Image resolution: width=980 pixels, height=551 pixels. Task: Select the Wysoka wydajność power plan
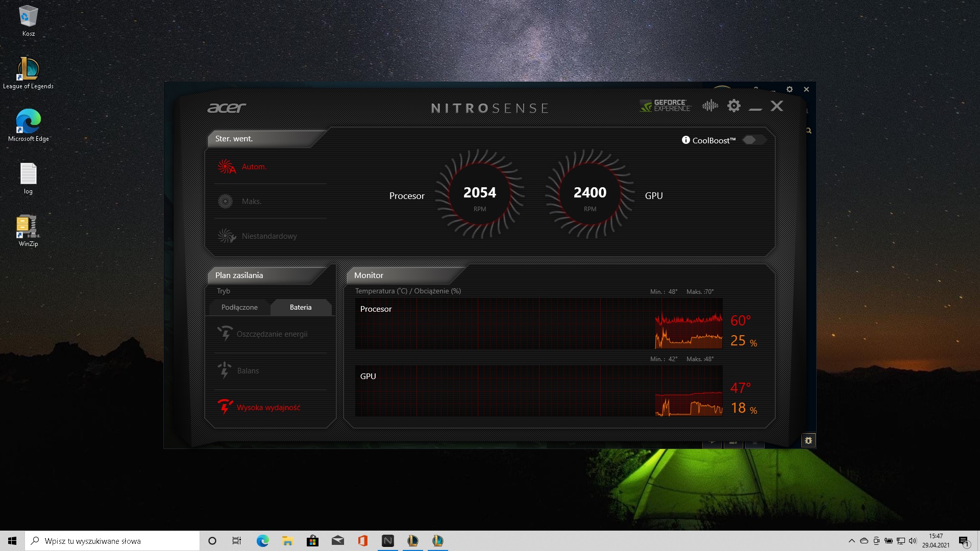click(268, 407)
